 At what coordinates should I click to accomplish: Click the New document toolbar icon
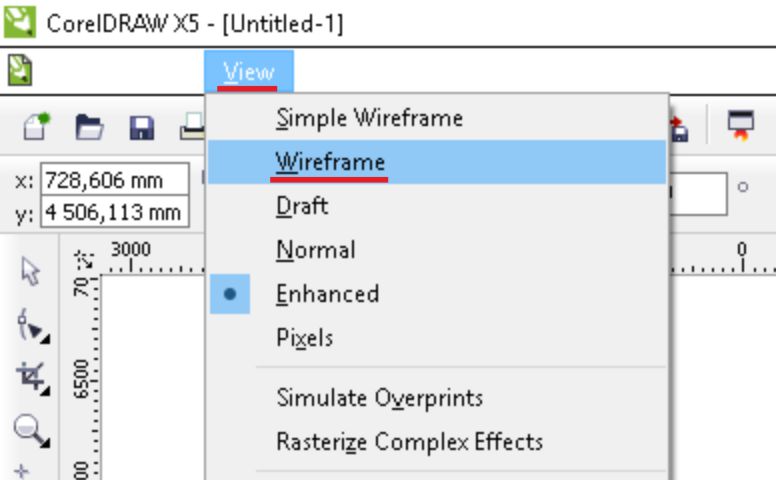coord(38,127)
